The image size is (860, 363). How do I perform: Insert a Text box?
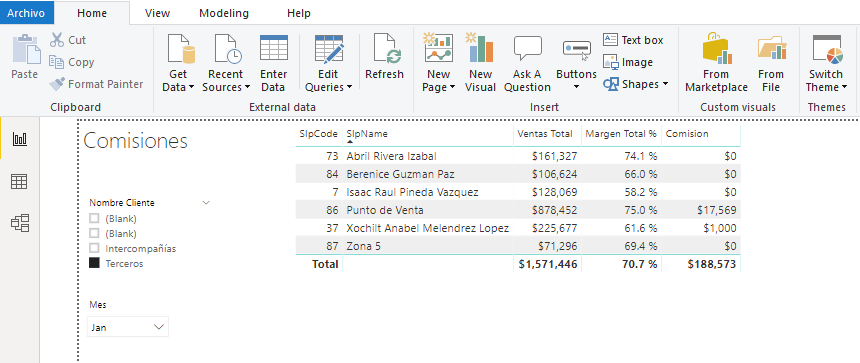click(x=633, y=40)
